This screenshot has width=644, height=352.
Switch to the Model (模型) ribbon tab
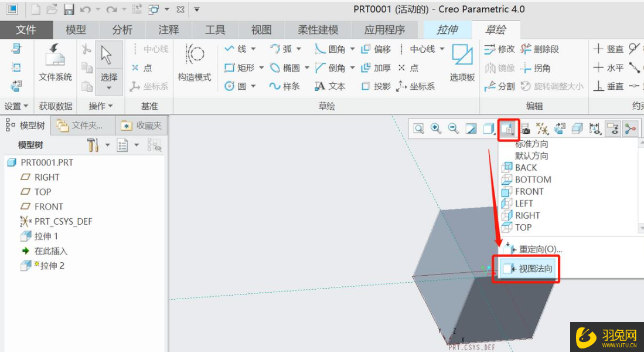click(x=76, y=29)
